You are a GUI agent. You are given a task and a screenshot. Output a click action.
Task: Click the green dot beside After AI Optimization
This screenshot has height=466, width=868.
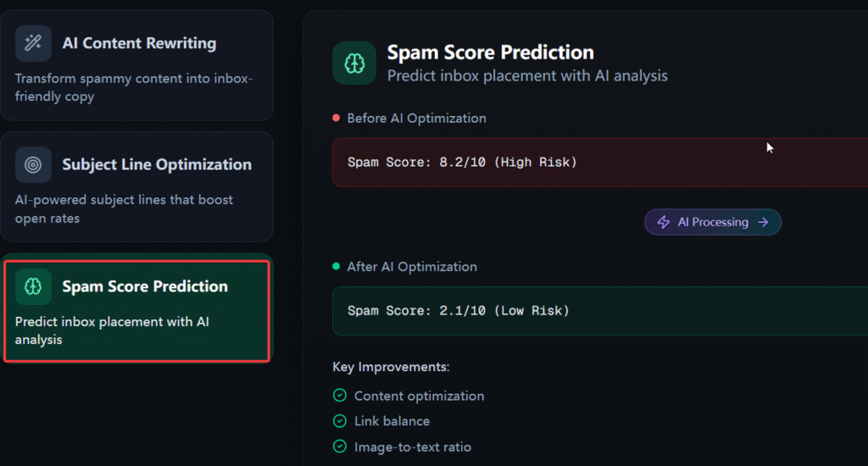pos(337,266)
